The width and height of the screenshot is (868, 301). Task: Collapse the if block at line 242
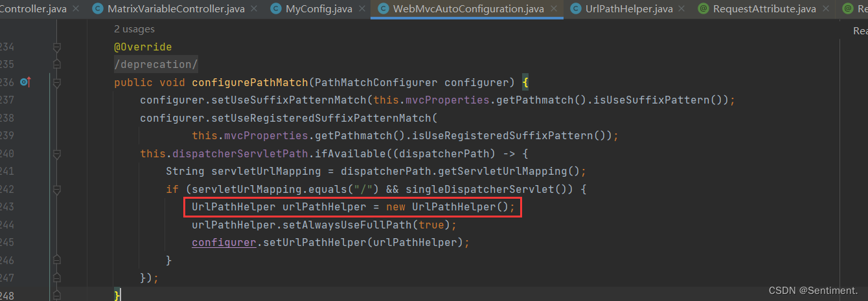coord(57,189)
